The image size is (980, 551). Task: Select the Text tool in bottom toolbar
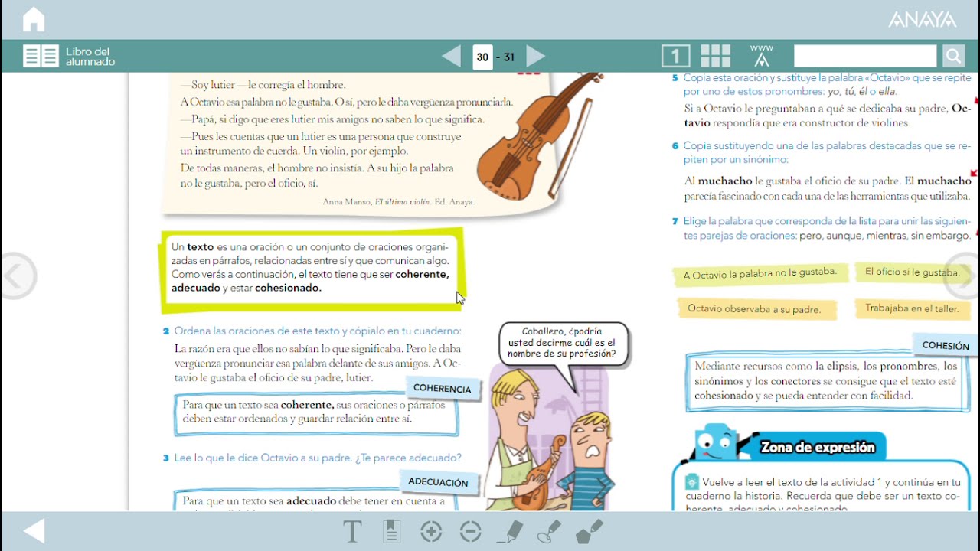[352, 531]
